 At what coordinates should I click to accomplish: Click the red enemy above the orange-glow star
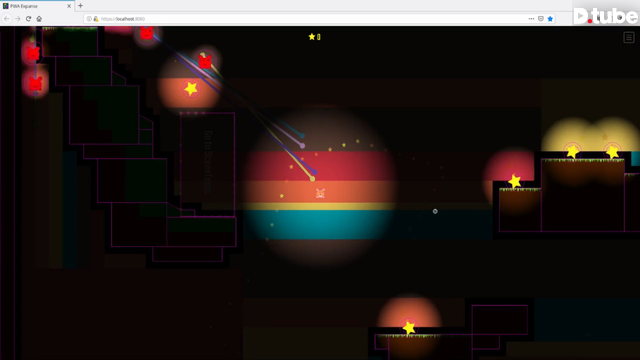click(205, 61)
